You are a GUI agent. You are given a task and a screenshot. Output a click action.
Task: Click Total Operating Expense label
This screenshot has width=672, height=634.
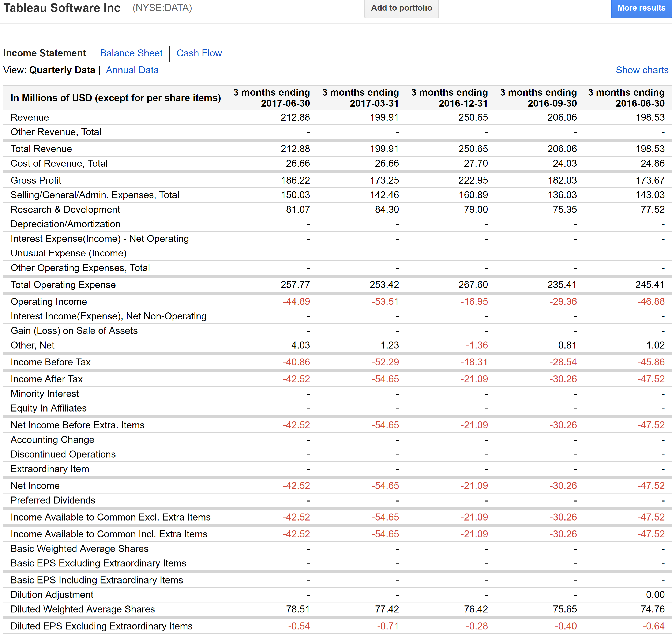tap(63, 285)
